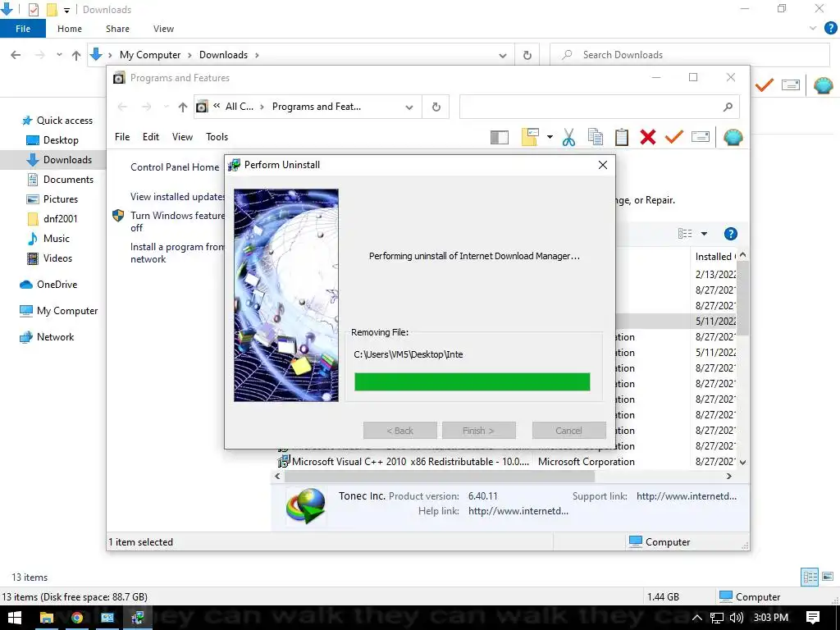Click the Cancel button in Perform Uninstall
Viewport: 840px width, 630px height.
[569, 430]
